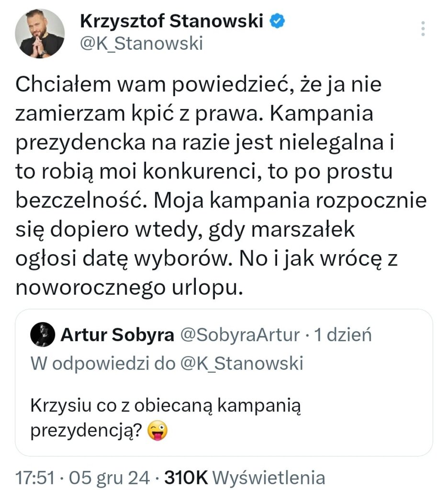Click the "Moja kampania rozpocznie" sentence
This screenshot has height=490, width=448.
pos(290,200)
